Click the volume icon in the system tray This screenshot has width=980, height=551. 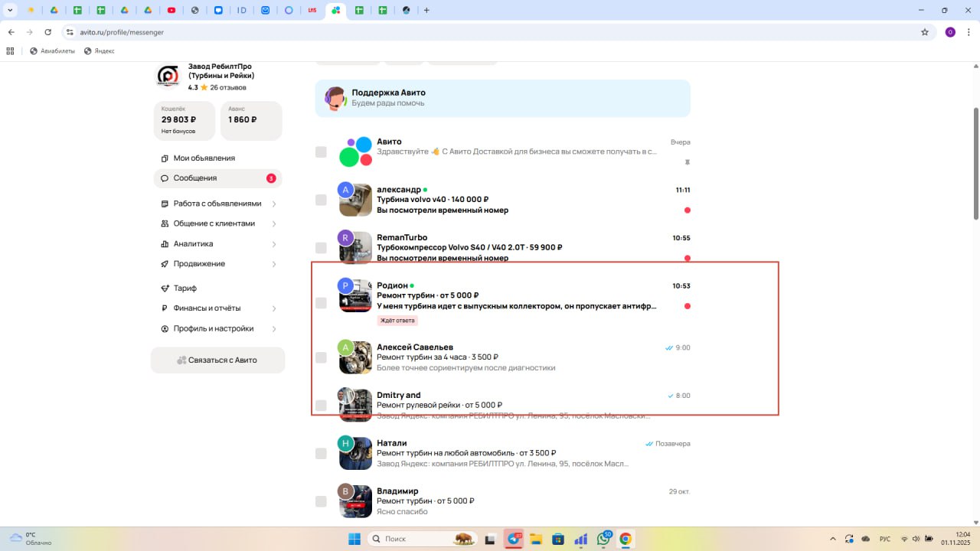pyautogui.click(x=916, y=539)
